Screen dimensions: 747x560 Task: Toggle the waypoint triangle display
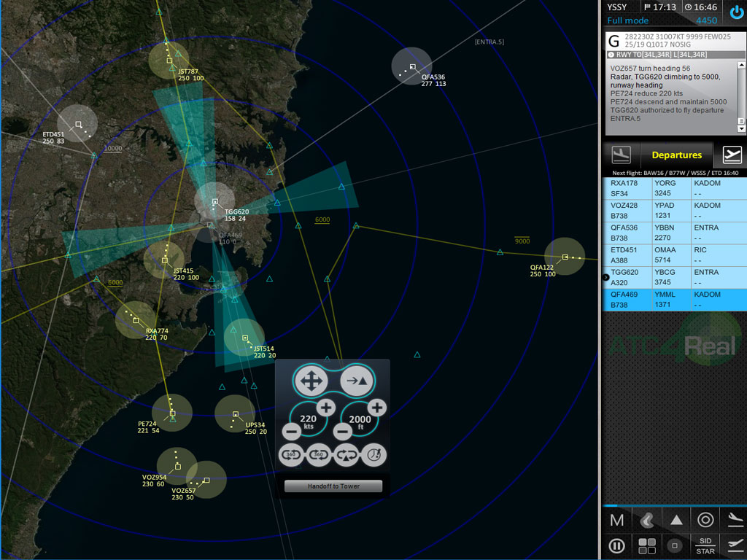click(676, 520)
